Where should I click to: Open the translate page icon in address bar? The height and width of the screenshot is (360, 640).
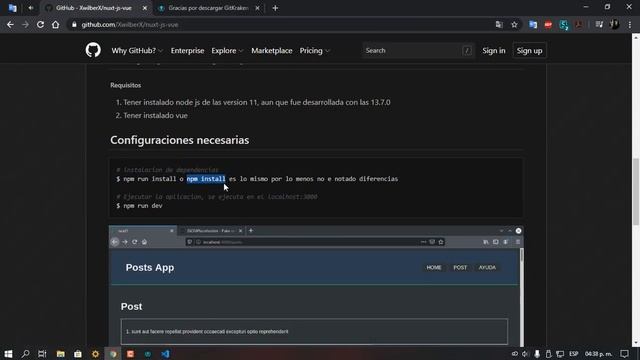click(499, 24)
